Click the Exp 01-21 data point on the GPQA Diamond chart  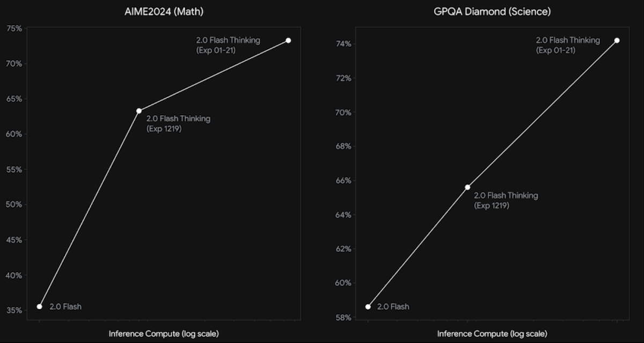(x=617, y=40)
